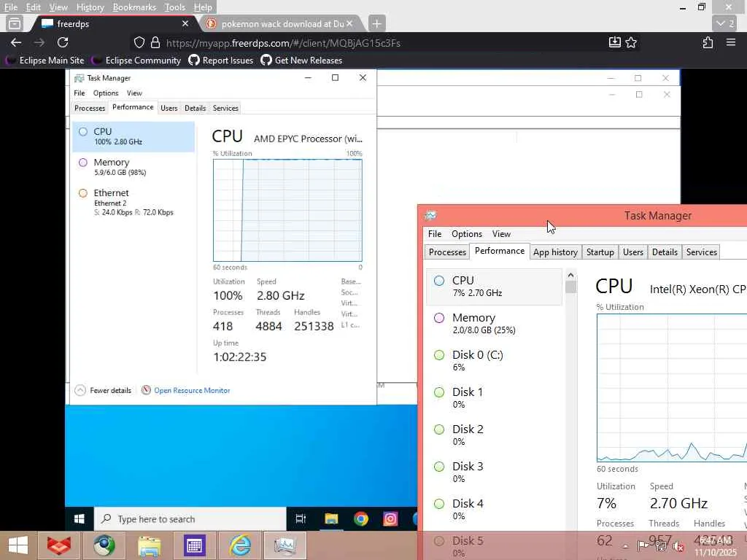
Task: Click the local Windows Start button
Action: [18, 545]
